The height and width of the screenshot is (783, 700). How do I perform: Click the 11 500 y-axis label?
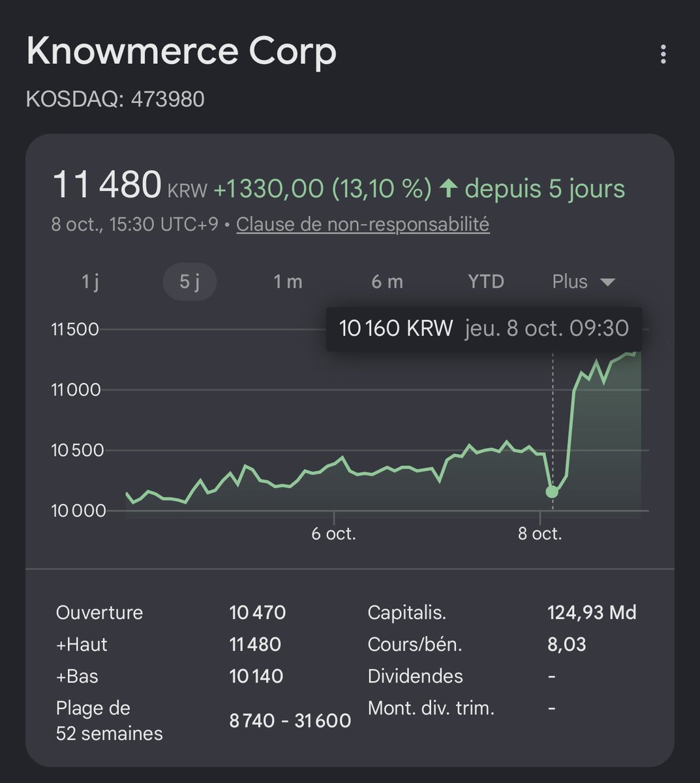(75, 329)
